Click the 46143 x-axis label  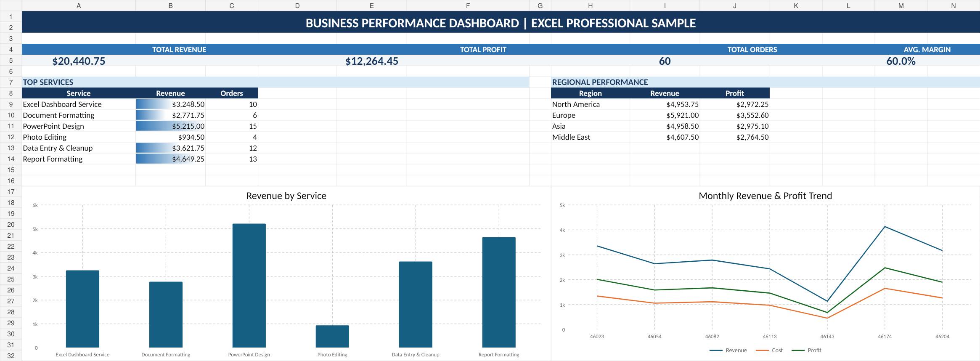point(827,337)
